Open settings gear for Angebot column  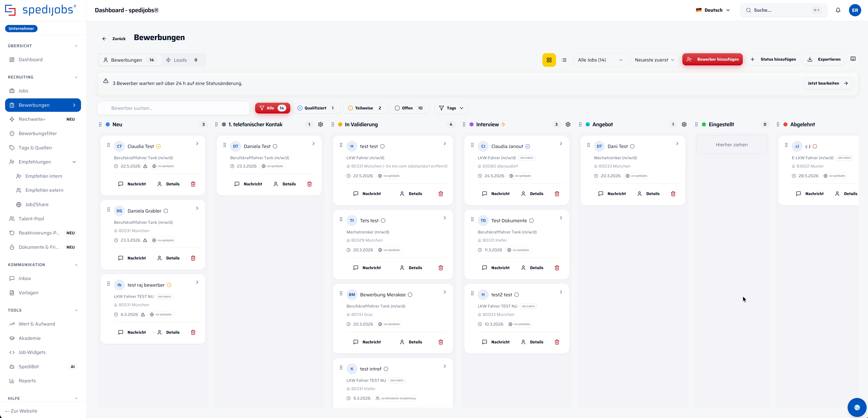click(684, 124)
